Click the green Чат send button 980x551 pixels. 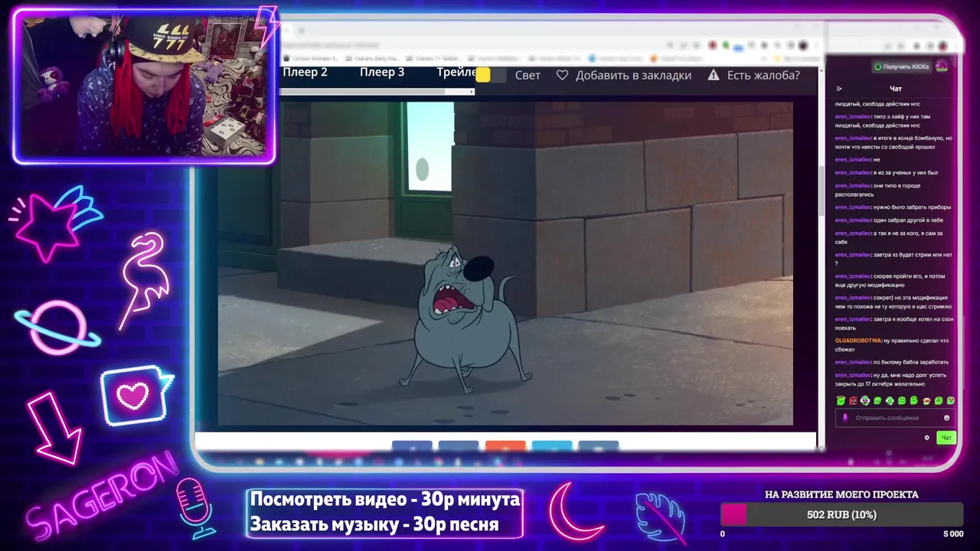tap(946, 438)
